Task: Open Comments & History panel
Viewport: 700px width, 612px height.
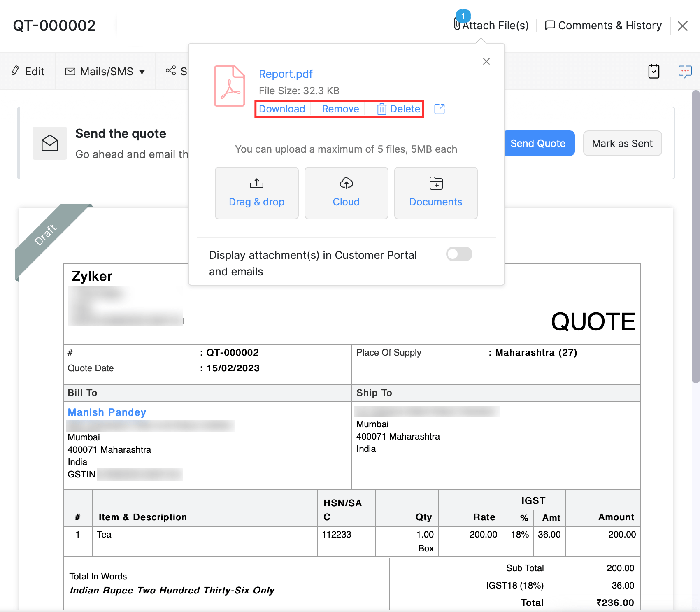Action: (x=603, y=26)
